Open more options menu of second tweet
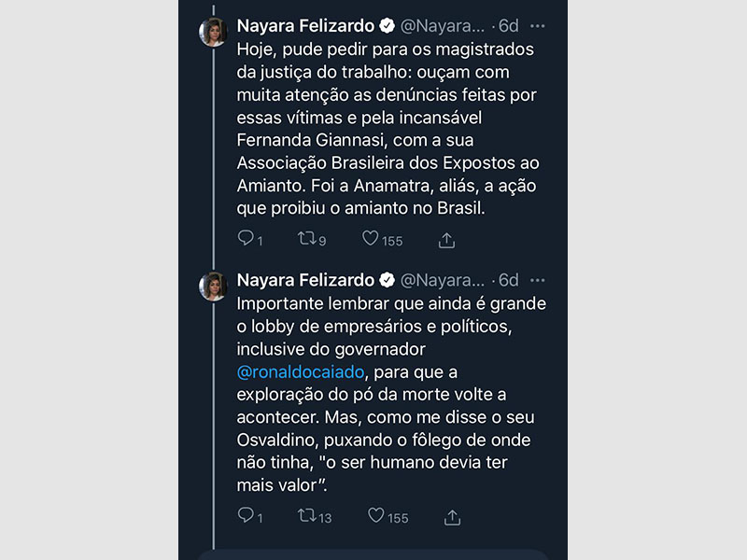This screenshot has height=560, width=747. tap(537, 280)
